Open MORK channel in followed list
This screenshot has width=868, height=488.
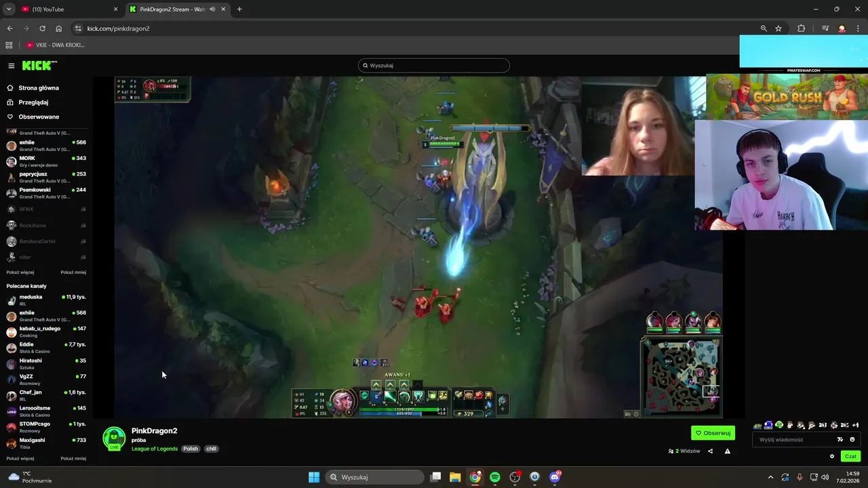(46, 161)
